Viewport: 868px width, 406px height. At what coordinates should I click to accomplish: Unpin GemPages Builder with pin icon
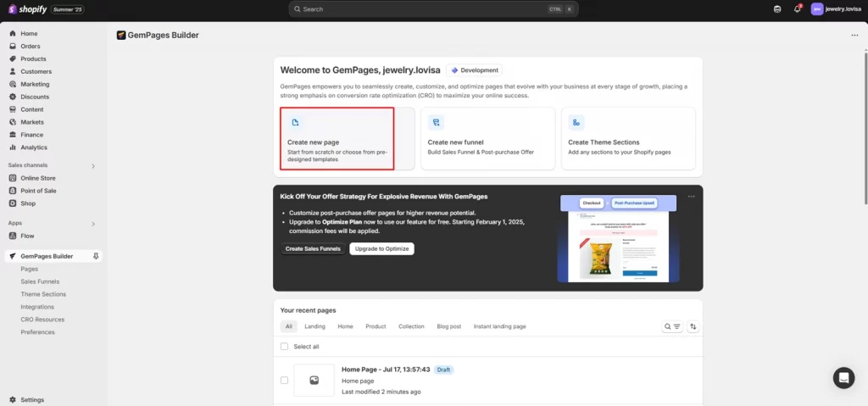(96, 256)
